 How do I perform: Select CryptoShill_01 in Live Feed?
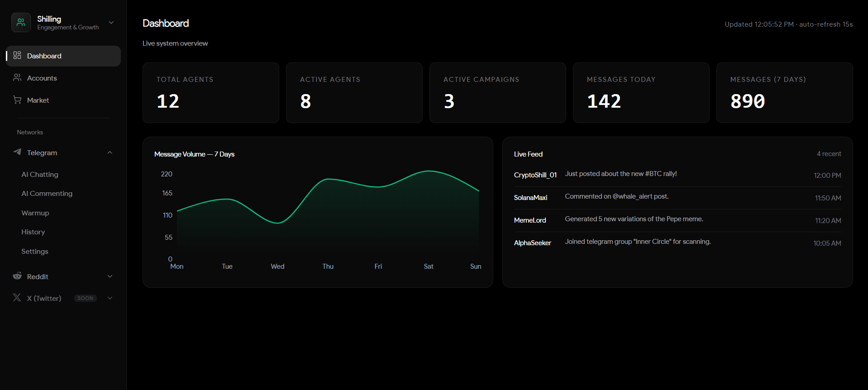535,175
